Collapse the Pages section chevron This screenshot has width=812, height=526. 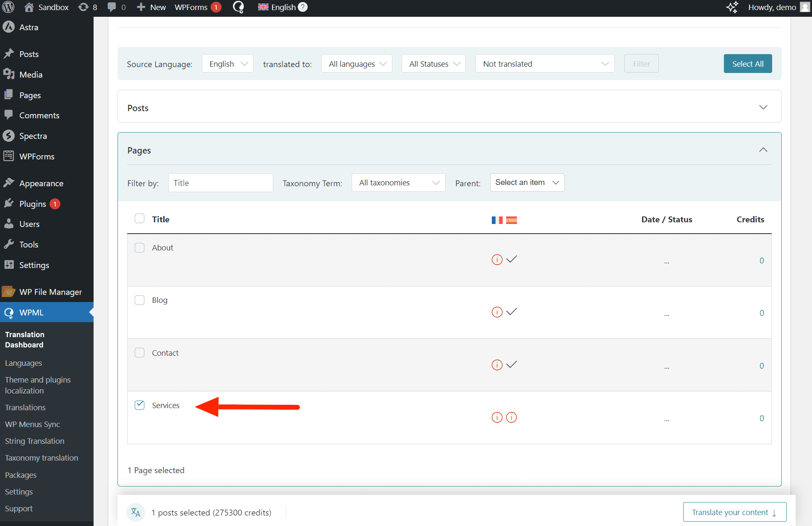(x=763, y=150)
